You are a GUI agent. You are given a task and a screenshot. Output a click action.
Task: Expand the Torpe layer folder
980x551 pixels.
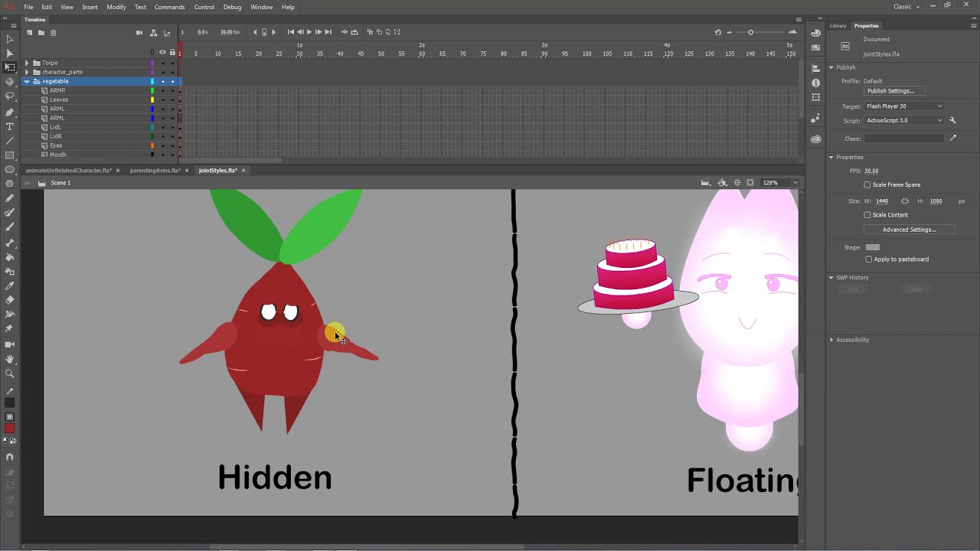pyautogui.click(x=27, y=63)
